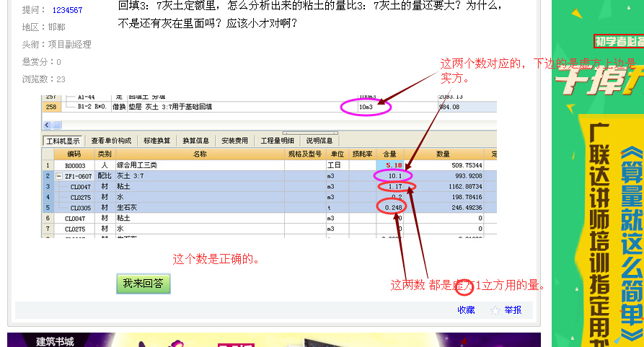Click the panel splitter grip handle
Image resolution: width=644 pixels, height=347 pixels.
[310, 133]
